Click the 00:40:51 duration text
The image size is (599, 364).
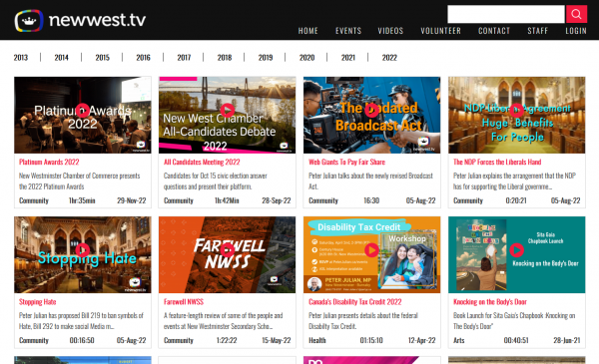pos(516,340)
